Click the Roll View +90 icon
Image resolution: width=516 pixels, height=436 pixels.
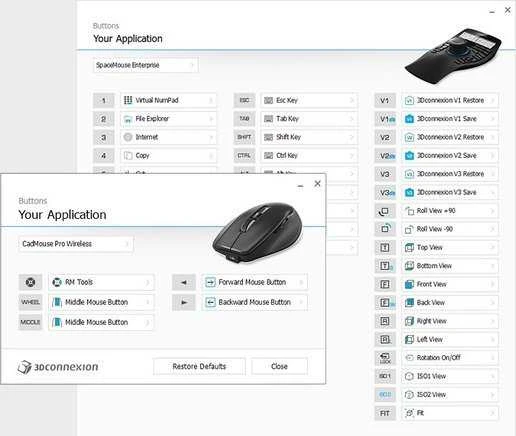(x=409, y=211)
